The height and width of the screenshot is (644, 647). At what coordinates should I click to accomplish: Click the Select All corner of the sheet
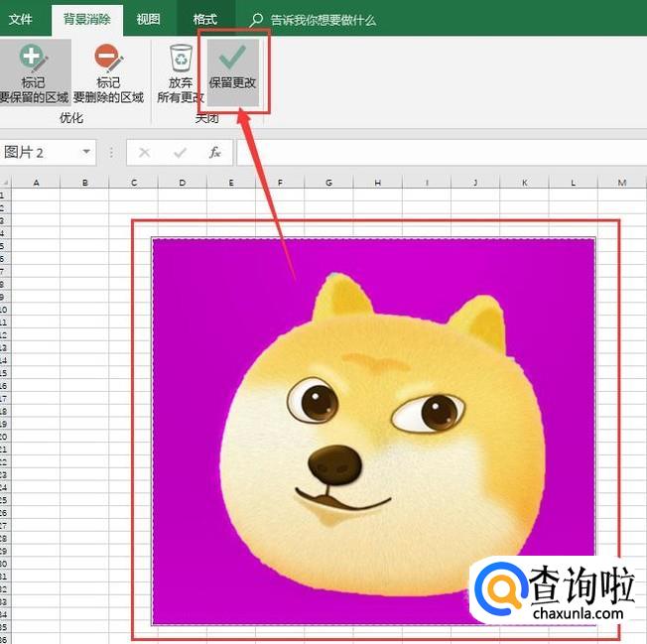tap(5, 183)
